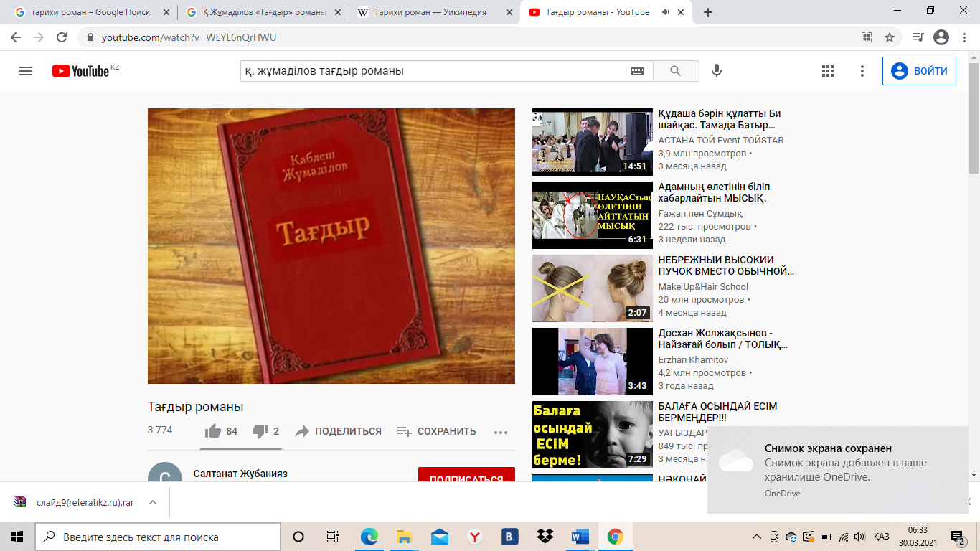Open the YouTube guide hamburger menu
The height and width of the screenshot is (551, 980).
point(26,71)
